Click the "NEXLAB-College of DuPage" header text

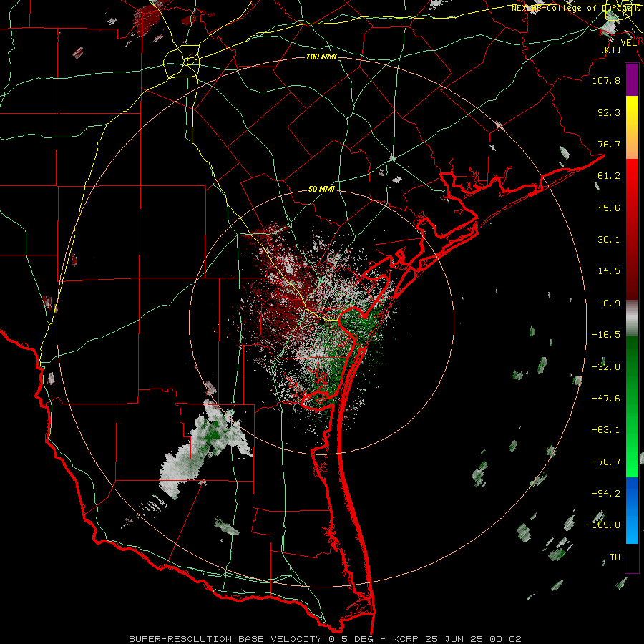pyautogui.click(x=573, y=8)
